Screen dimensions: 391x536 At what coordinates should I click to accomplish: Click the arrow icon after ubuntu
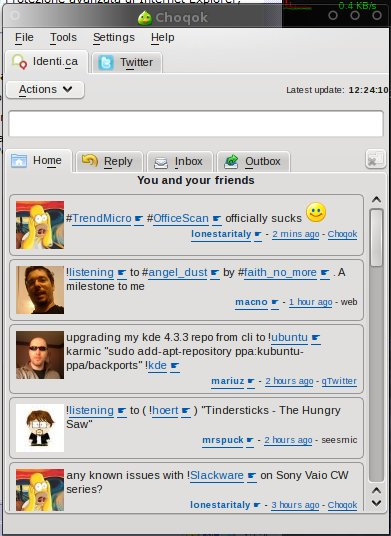[x=316, y=338]
